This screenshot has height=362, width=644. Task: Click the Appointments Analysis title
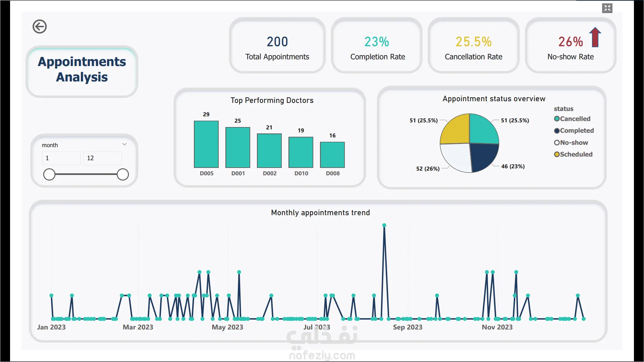pyautogui.click(x=82, y=69)
